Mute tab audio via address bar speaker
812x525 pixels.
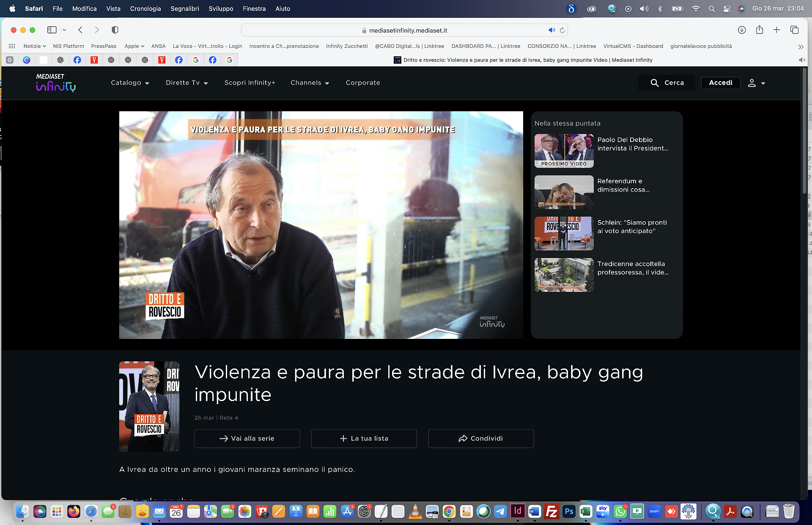tap(551, 30)
